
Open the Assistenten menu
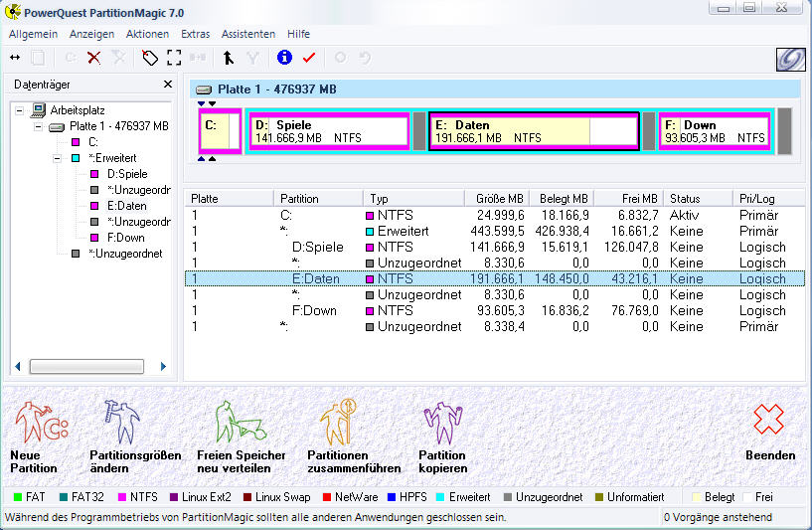pos(248,34)
